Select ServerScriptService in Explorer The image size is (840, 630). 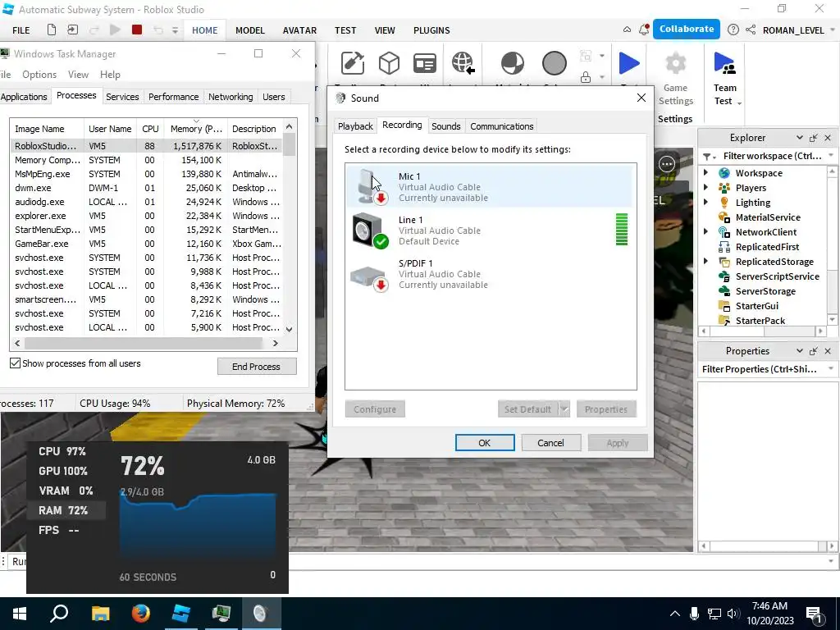(778, 276)
